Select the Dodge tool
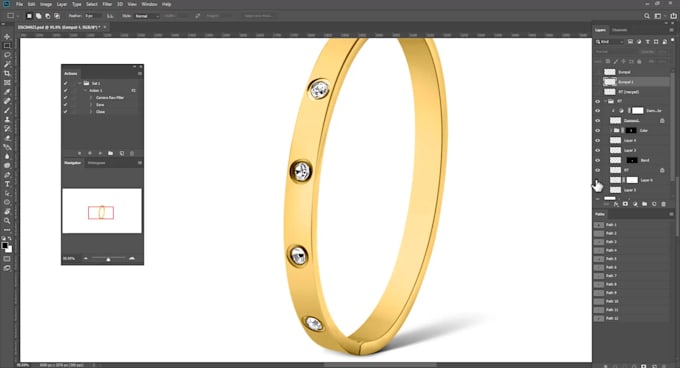This screenshot has height=368, width=680. [x=7, y=166]
